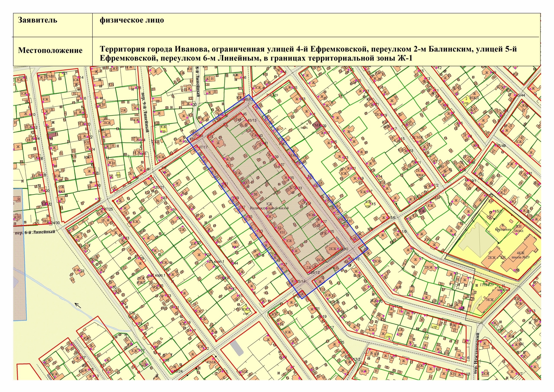Click the '27 корп.1' address label

[157, 275]
